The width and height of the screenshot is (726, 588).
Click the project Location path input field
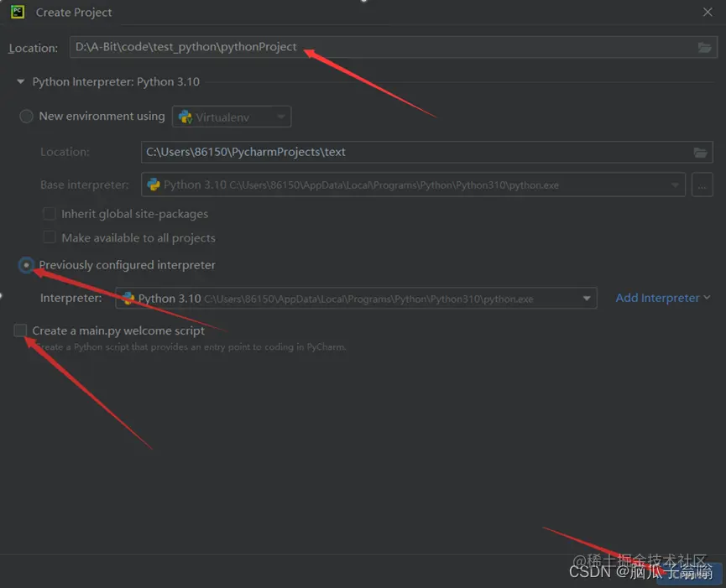393,47
